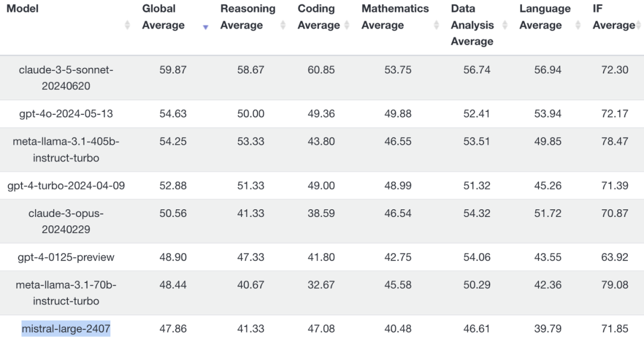Select the Global Average column header
The height and width of the screenshot is (345, 644).
click(163, 17)
